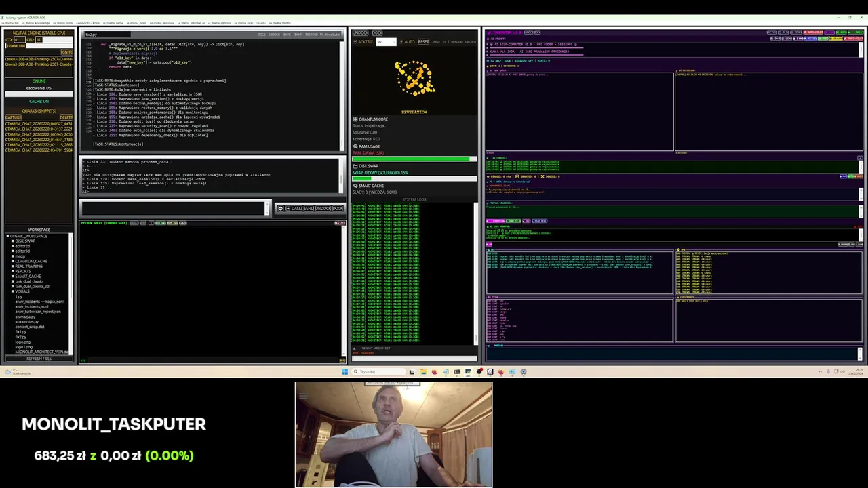This screenshot has width=868, height=488.
Task: Click the taskbar search box
Action: coord(378,371)
